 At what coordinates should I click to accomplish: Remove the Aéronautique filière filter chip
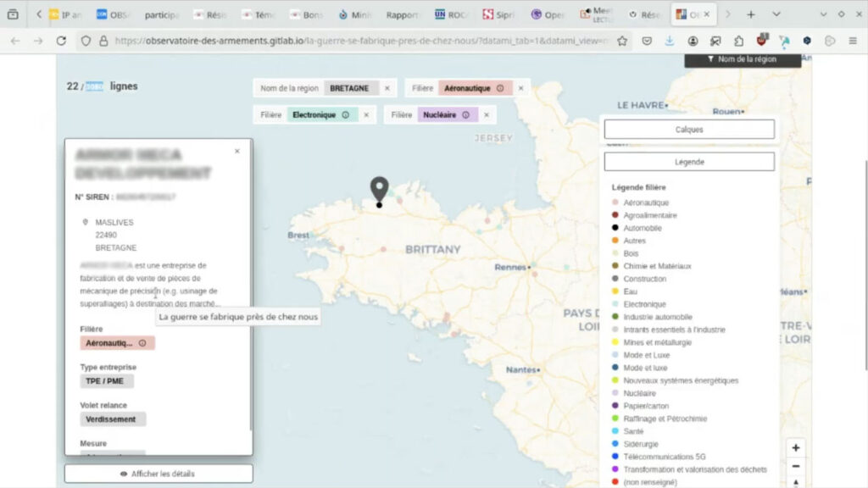coord(520,88)
